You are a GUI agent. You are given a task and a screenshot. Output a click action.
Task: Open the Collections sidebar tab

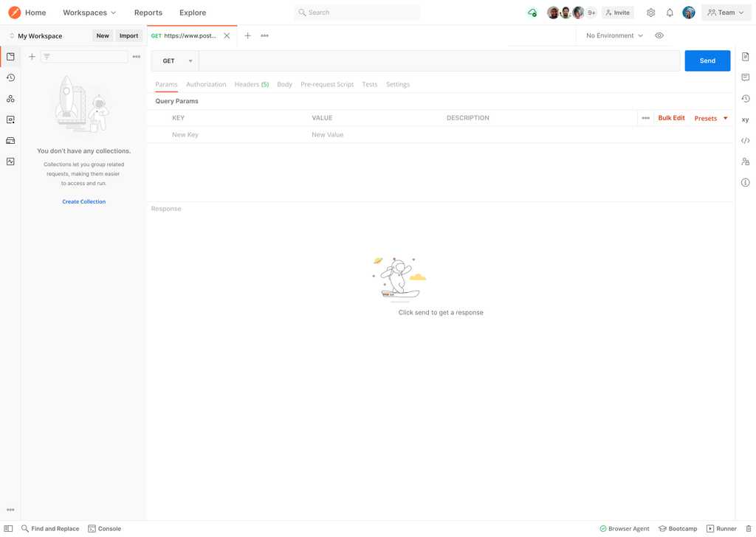10,57
